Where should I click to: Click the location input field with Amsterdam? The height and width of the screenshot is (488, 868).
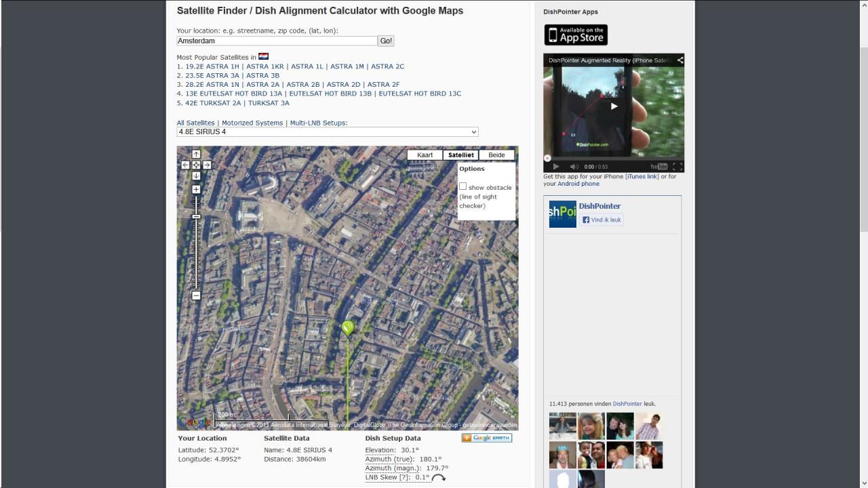tap(277, 41)
